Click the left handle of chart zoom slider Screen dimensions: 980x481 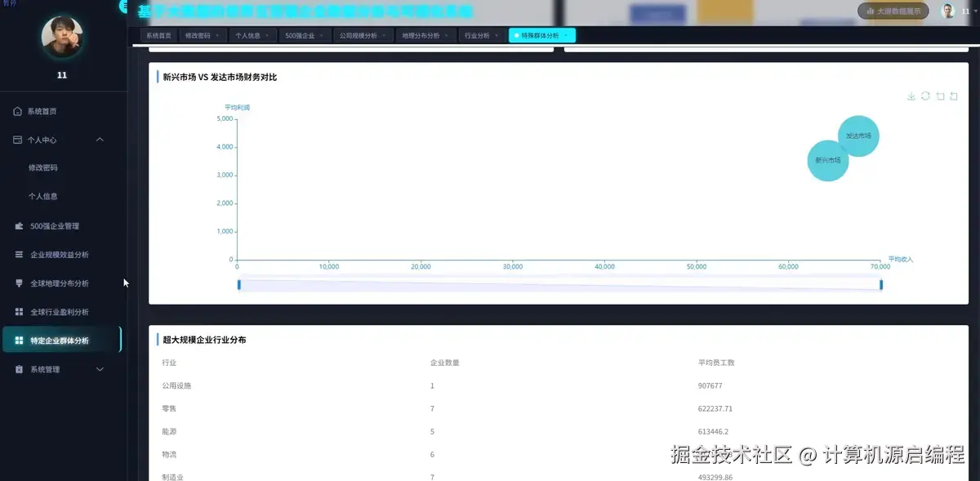[238, 284]
